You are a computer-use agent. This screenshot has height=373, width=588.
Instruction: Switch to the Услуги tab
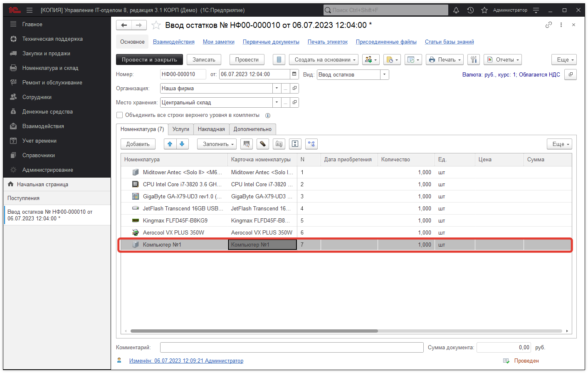tap(181, 129)
